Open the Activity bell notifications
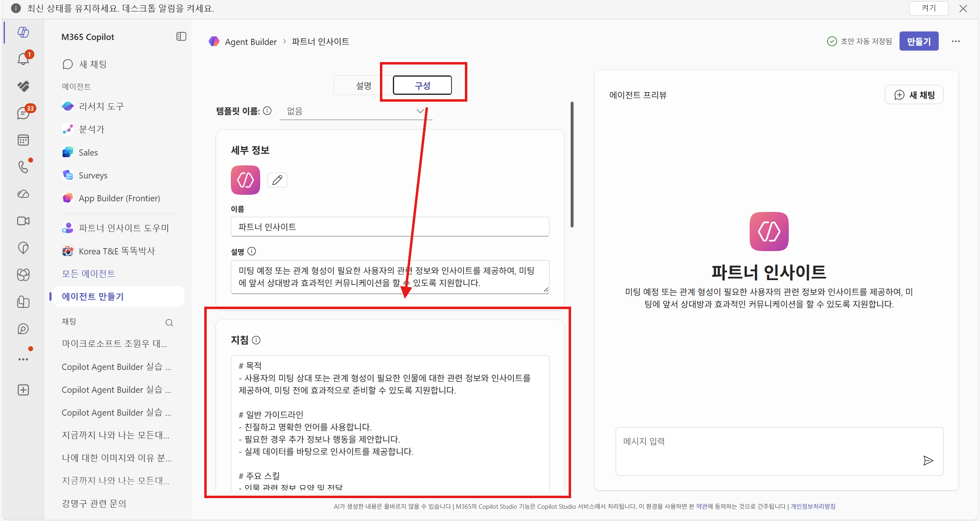Viewport: 980px width, 521px height. pos(23,59)
